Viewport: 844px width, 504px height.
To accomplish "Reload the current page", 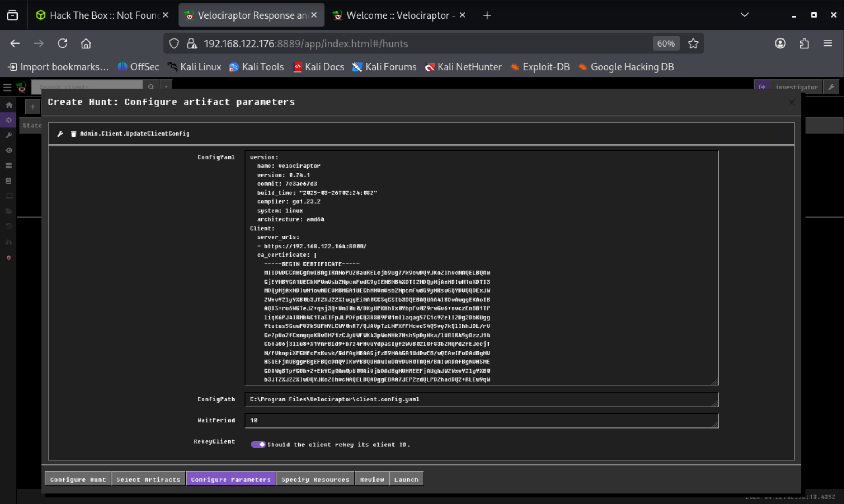I will tap(63, 44).
